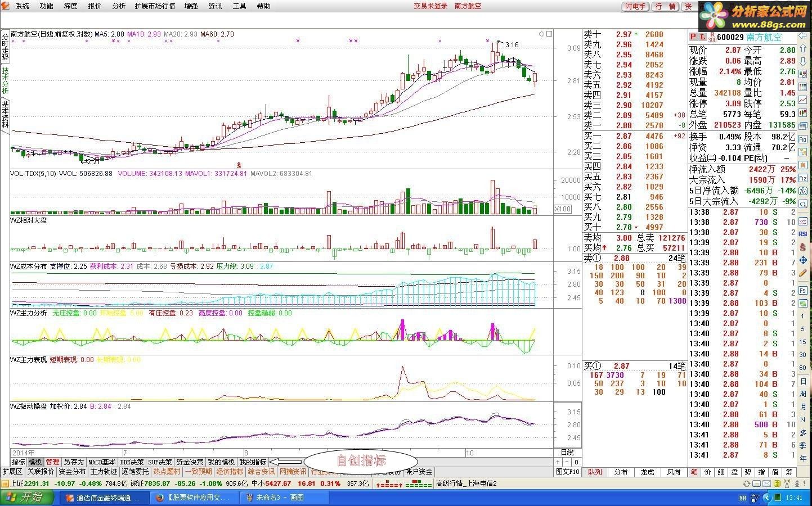The width and height of the screenshot is (812, 506).
Task: Select the MACD基本 indicator tab
Action: (102, 462)
